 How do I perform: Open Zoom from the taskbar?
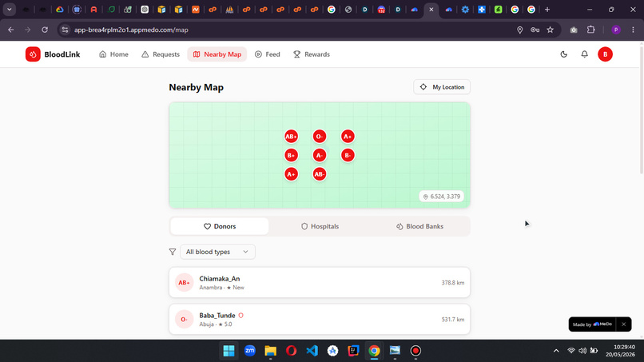(250, 351)
